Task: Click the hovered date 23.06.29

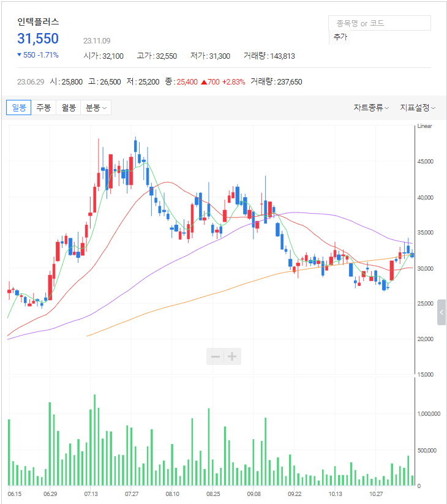Action: click(31, 82)
